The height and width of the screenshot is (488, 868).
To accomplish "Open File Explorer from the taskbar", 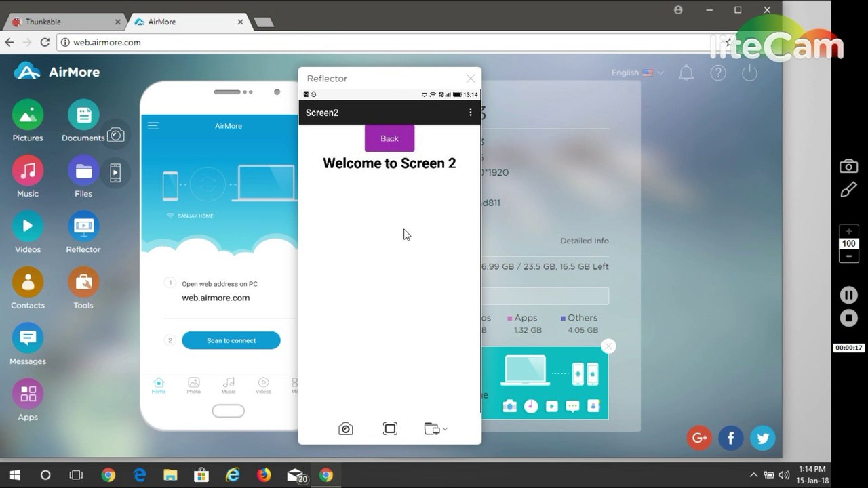I will pos(170,475).
